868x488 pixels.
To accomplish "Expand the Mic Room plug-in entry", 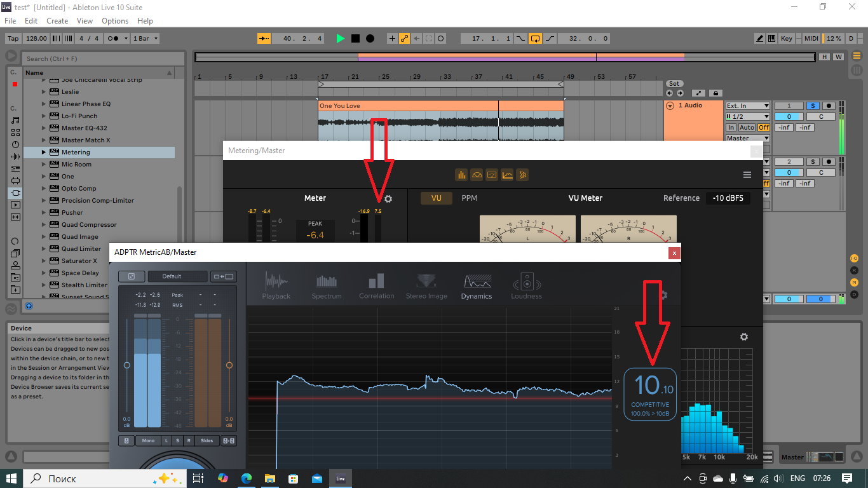I will click(44, 165).
